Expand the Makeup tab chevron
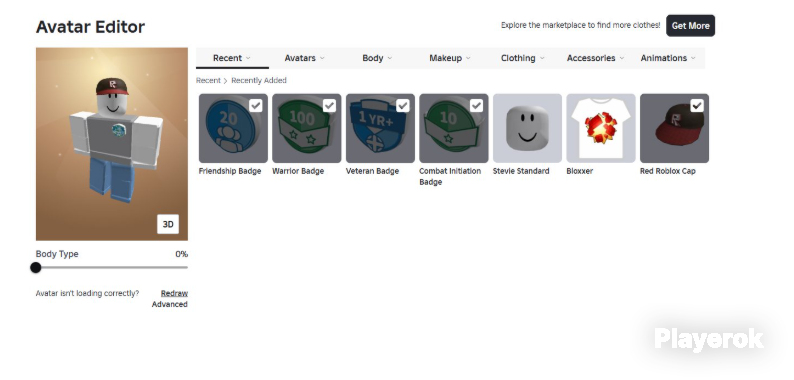The width and height of the screenshot is (794, 380). click(x=468, y=58)
